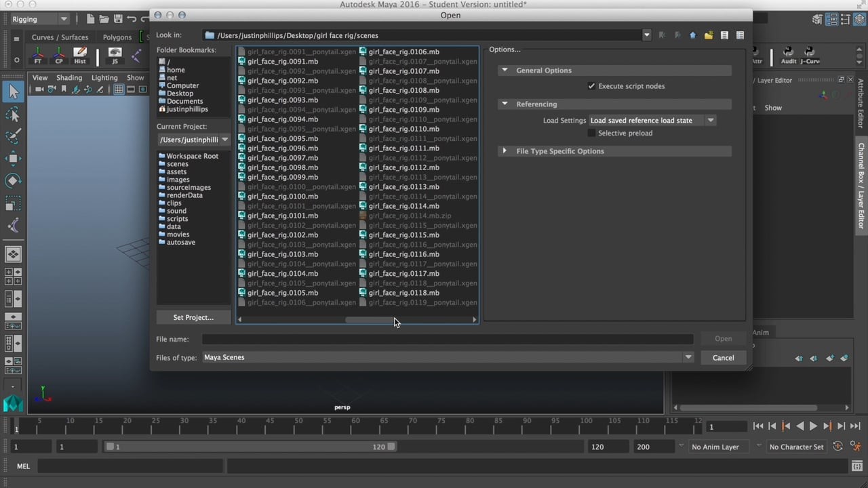Viewport: 868px width, 488px height.
Task: Select the Paint Selection tool
Action: [14, 136]
